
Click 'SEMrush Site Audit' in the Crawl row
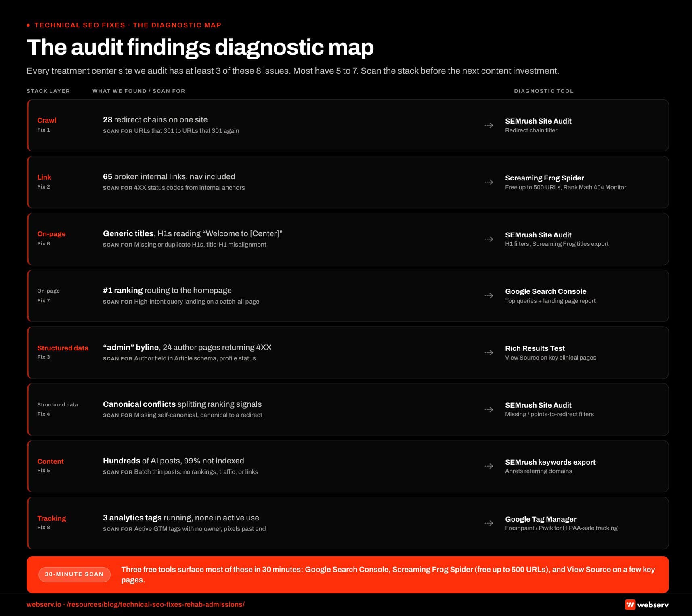(x=538, y=121)
